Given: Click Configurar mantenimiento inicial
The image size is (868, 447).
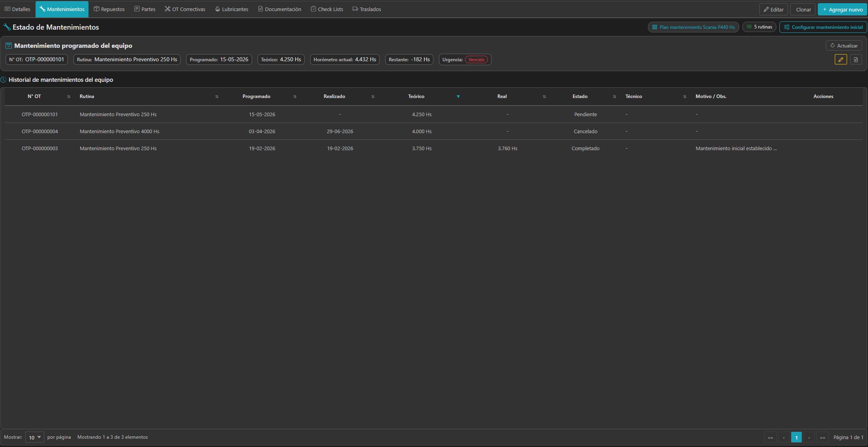Looking at the screenshot, I should (x=823, y=27).
